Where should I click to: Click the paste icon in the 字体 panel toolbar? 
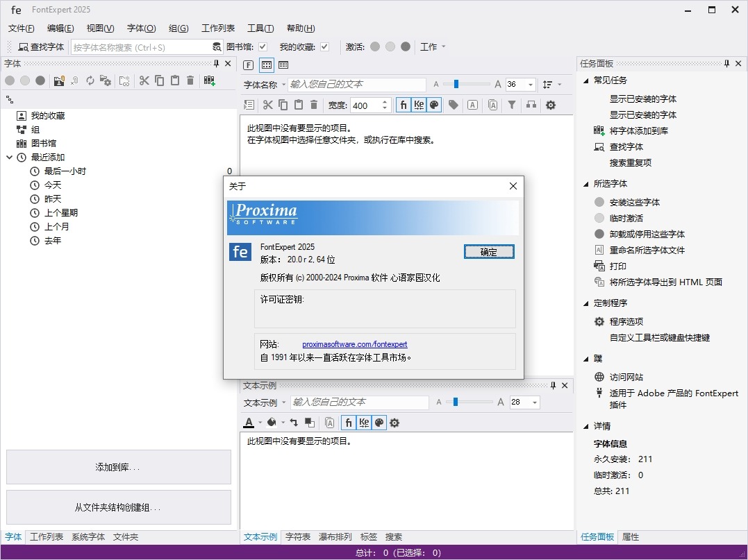coord(175,80)
